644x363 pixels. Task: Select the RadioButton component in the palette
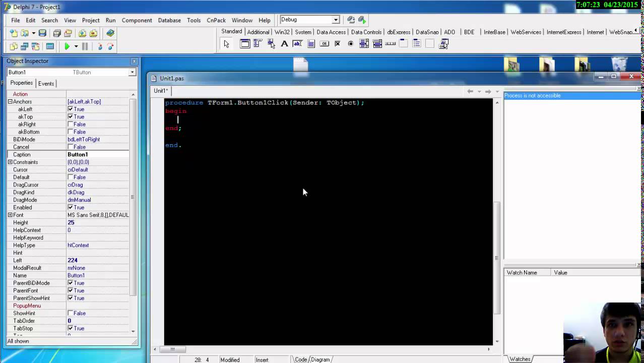point(351,44)
